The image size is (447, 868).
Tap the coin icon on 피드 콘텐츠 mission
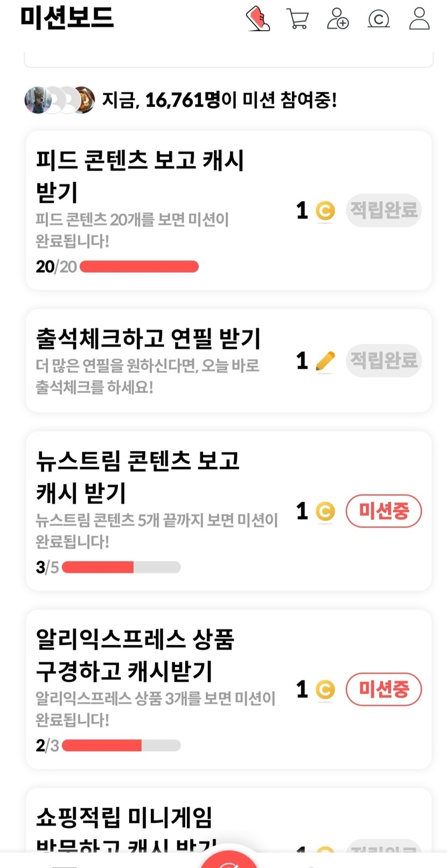point(325,211)
